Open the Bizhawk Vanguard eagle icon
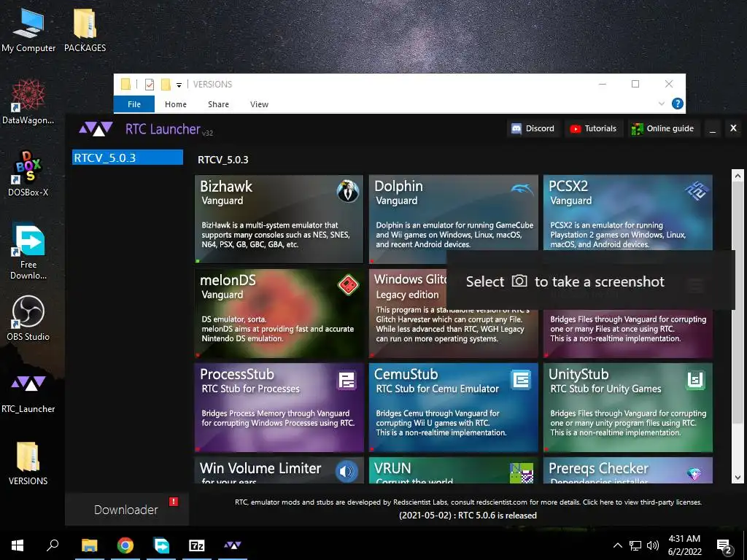This screenshot has height=560, width=747. [x=348, y=191]
